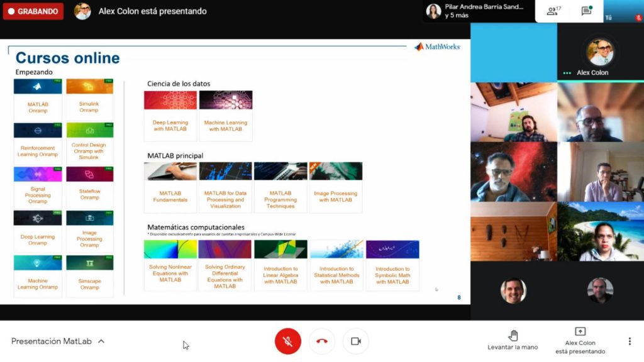
Task: Open the MATLAB Onramp course tile
Action: coord(38,99)
